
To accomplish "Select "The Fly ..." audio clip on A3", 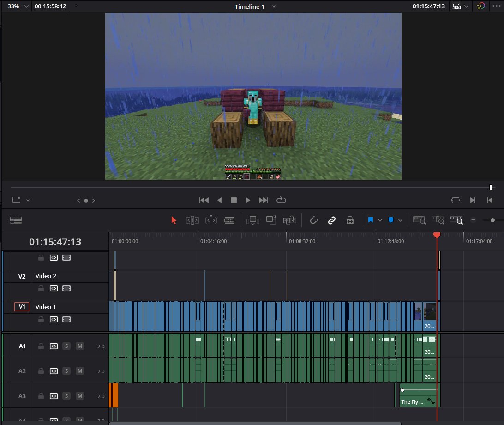I will (418, 395).
